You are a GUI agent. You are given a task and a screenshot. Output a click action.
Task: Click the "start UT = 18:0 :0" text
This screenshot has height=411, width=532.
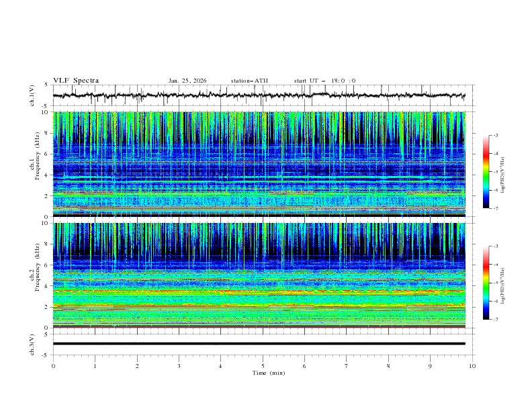point(324,81)
